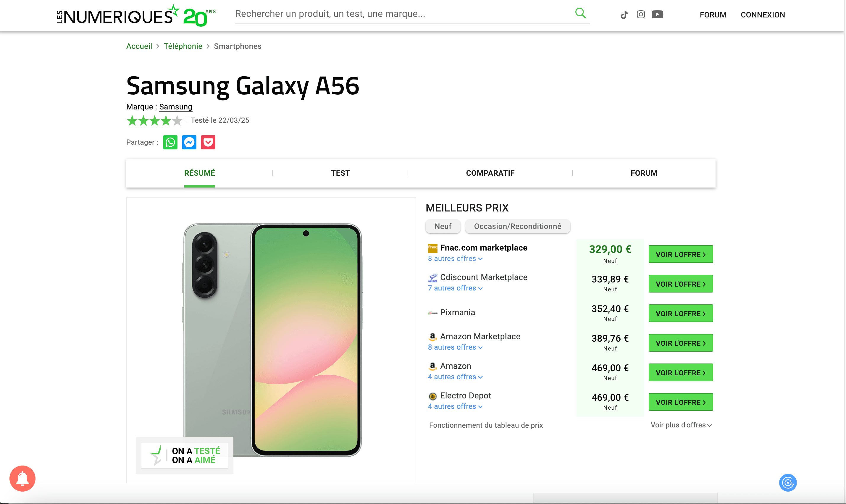Image resolution: width=846 pixels, height=504 pixels.
Task: Click the product search input field
Action: [x=401, y=14]
